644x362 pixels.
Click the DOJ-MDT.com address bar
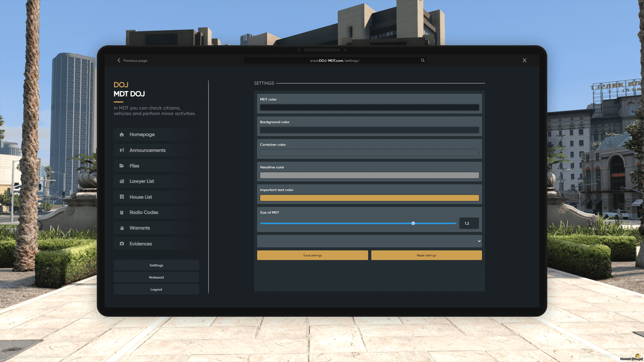(x=335, y=60)
